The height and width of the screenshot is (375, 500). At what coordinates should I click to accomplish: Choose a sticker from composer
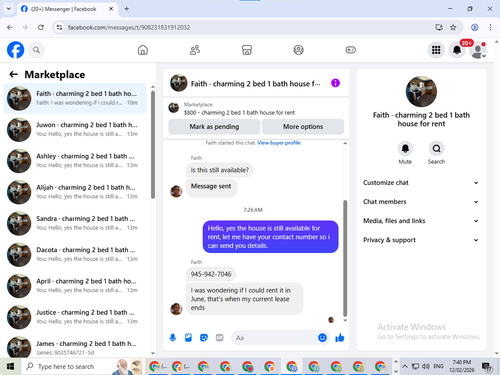pyautogui.click(x=204, y=338)
